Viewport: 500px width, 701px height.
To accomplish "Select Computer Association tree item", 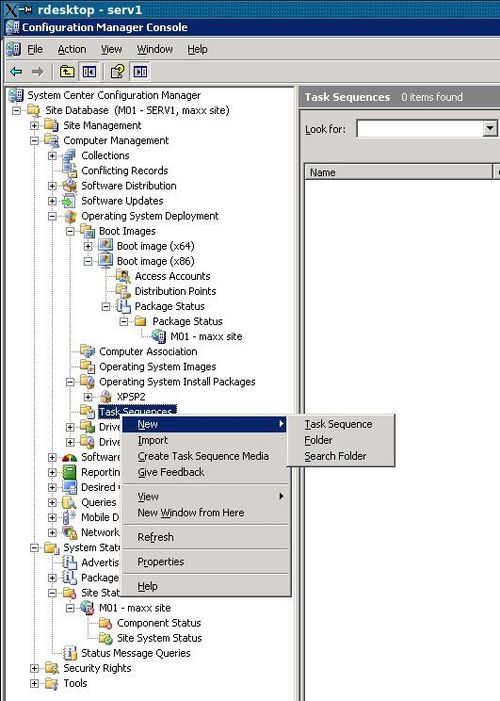I will 148,351.
